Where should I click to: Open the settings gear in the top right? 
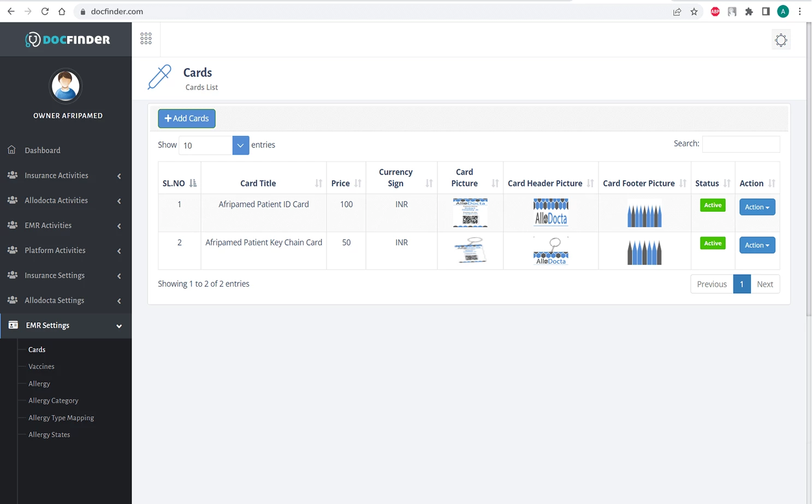(x=781, y=39)
